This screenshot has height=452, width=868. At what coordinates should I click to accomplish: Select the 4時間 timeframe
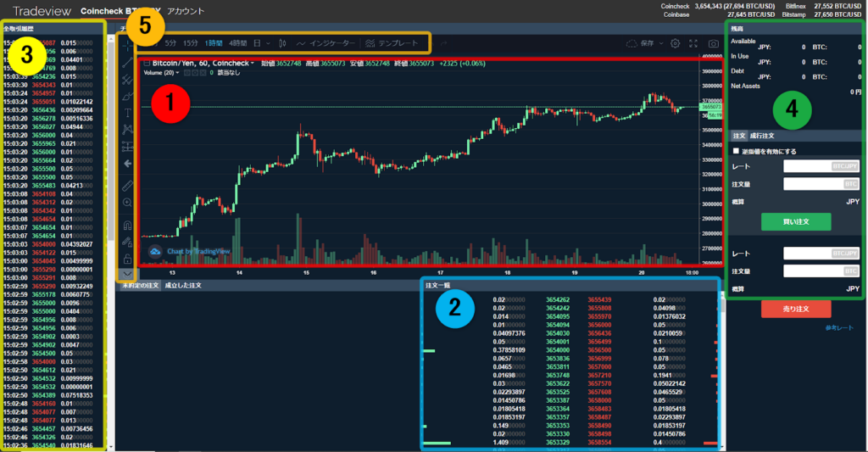[x=238, y=43]
